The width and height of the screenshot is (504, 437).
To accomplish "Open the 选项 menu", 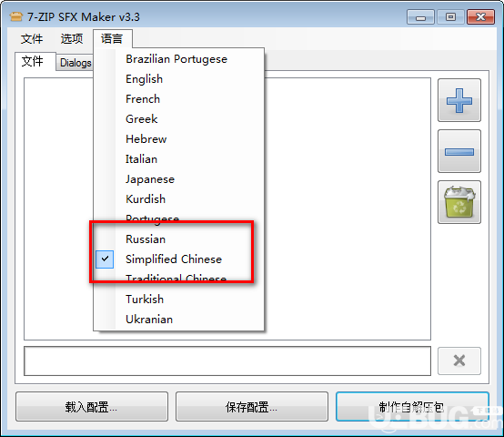I will [72, 39].
